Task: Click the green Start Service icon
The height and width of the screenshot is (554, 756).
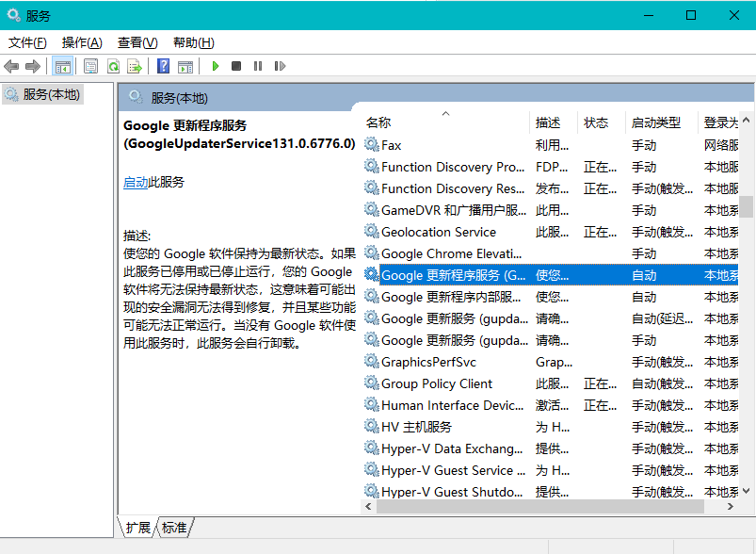Action: [x=216, y=66]
